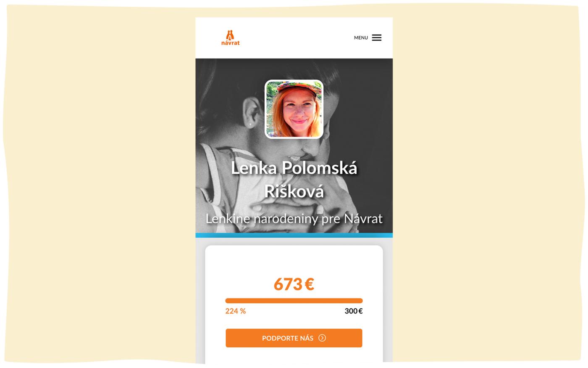The width and height of the screenshot is (588, 368).
Task: Open the hamburger menu icon
Action: point(376,38)
